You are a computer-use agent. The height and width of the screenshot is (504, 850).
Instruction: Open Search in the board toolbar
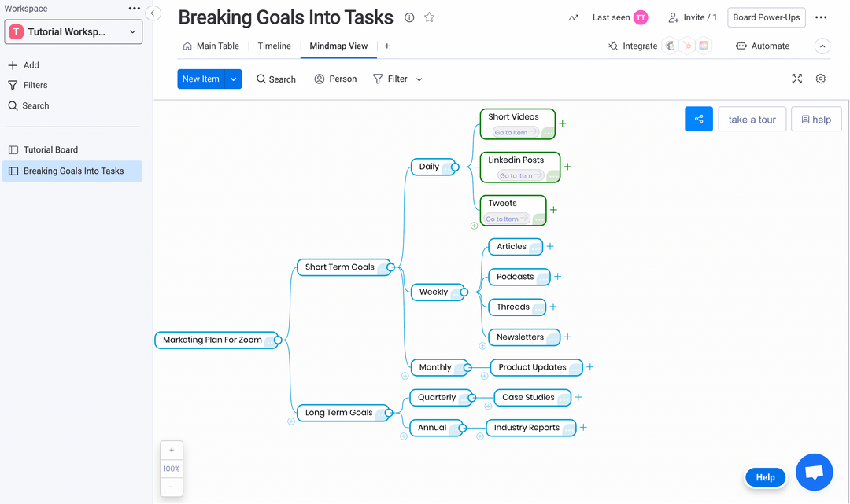[x=275, y=79]
